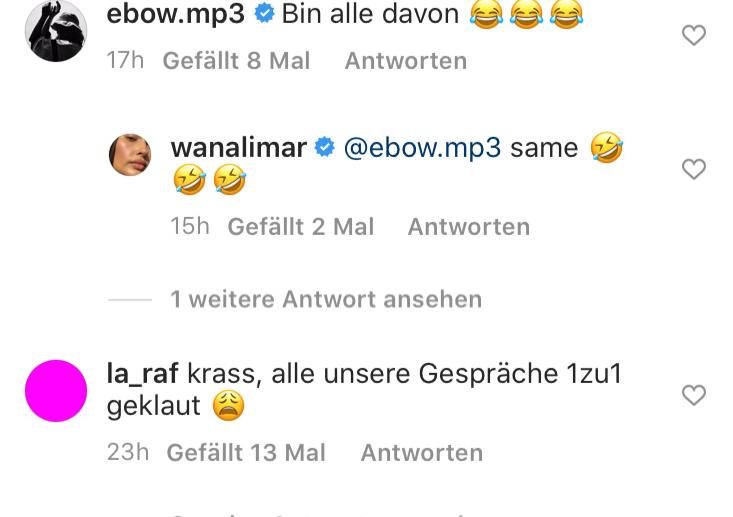Image resolution: width=733 pixels, height=517 pixels.
Task: Open la_raf username profile link
Action: 142,374
